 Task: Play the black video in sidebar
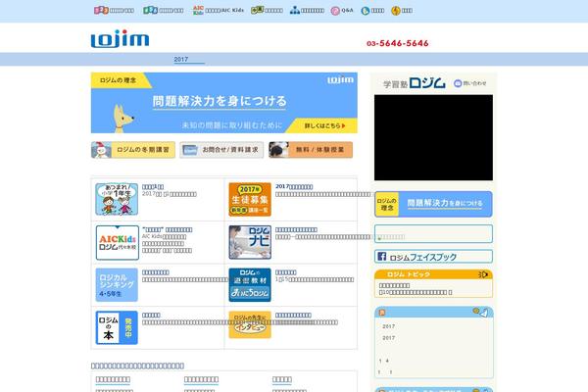433,137
